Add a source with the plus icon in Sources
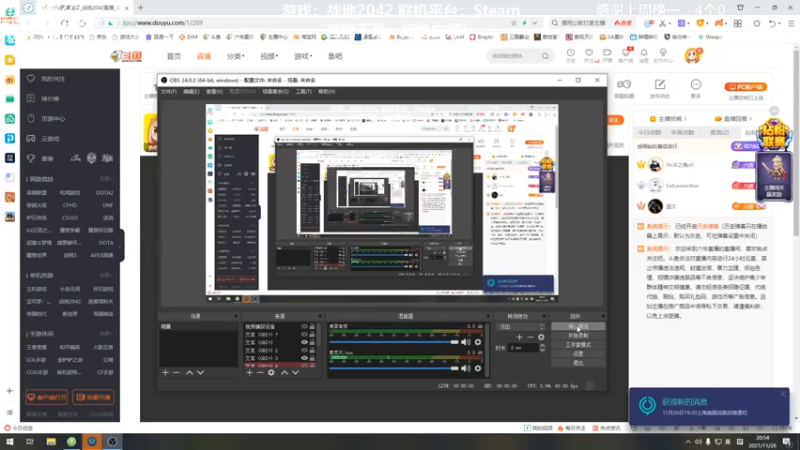This screenshot has width=800, height=450. 249,373
